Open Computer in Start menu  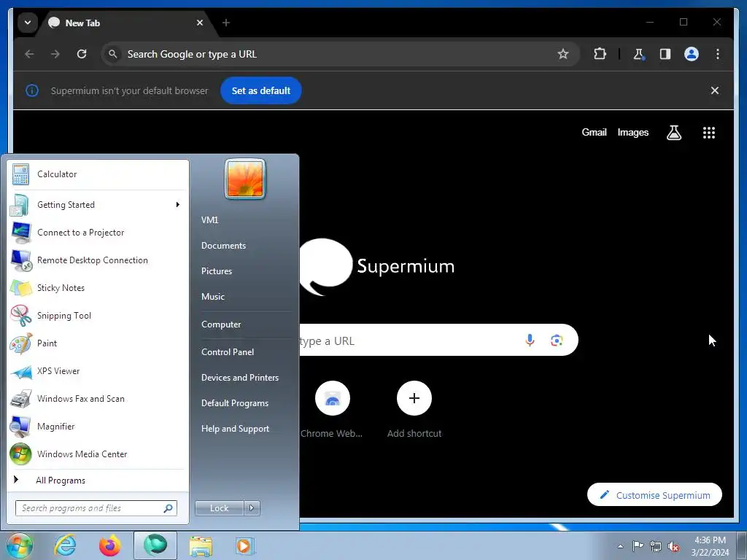(244, 324)
